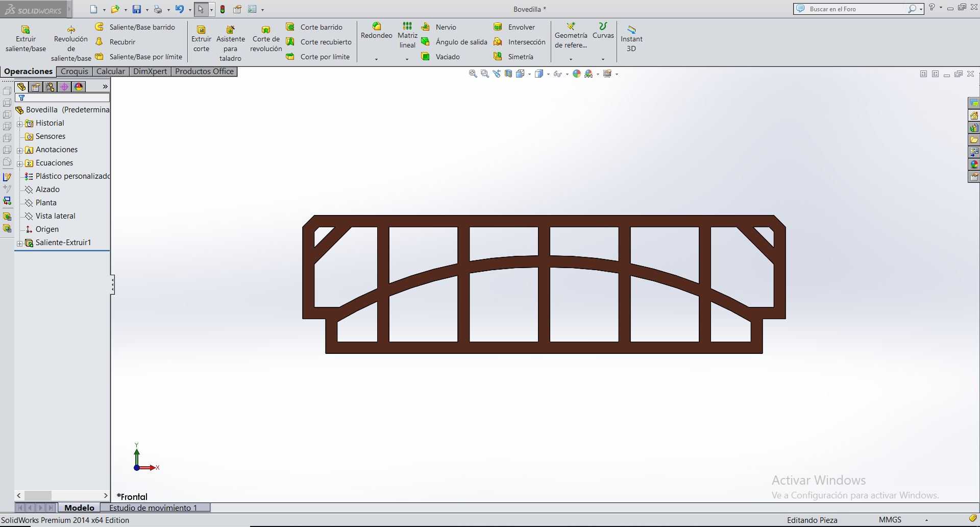
Task: Select Plástico personalizado material item
Action: (67, 176)
